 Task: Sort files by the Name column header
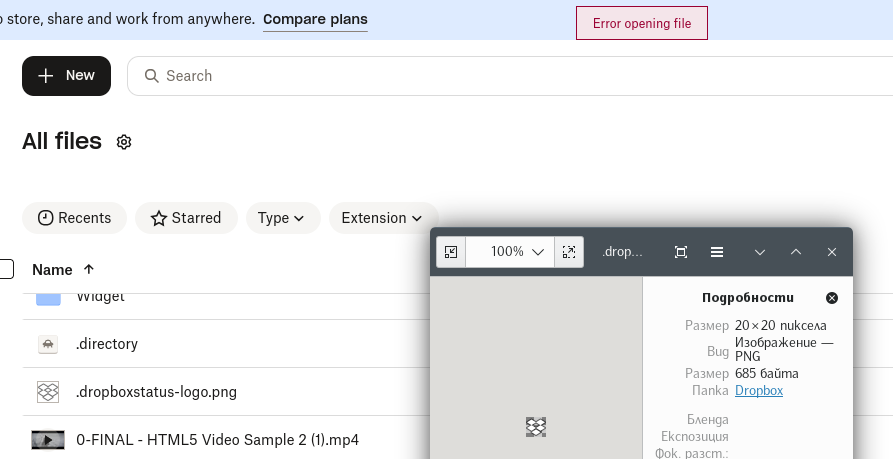click(53, 269)
